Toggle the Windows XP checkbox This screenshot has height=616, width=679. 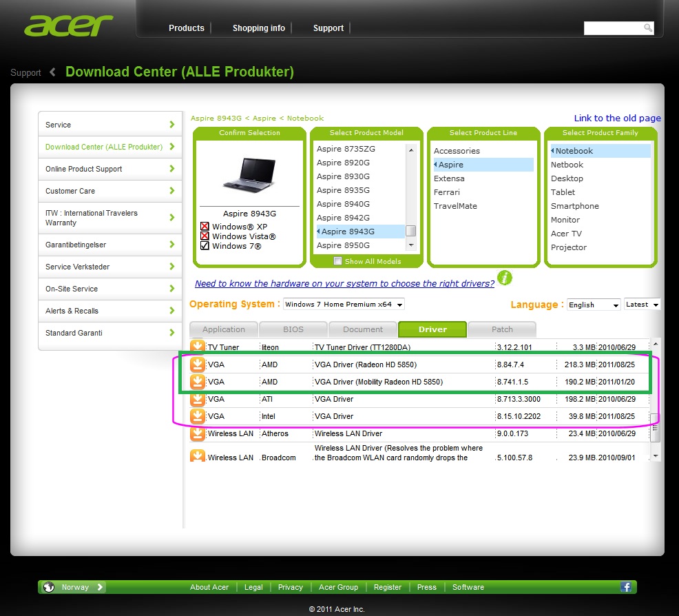coord(205,226)
